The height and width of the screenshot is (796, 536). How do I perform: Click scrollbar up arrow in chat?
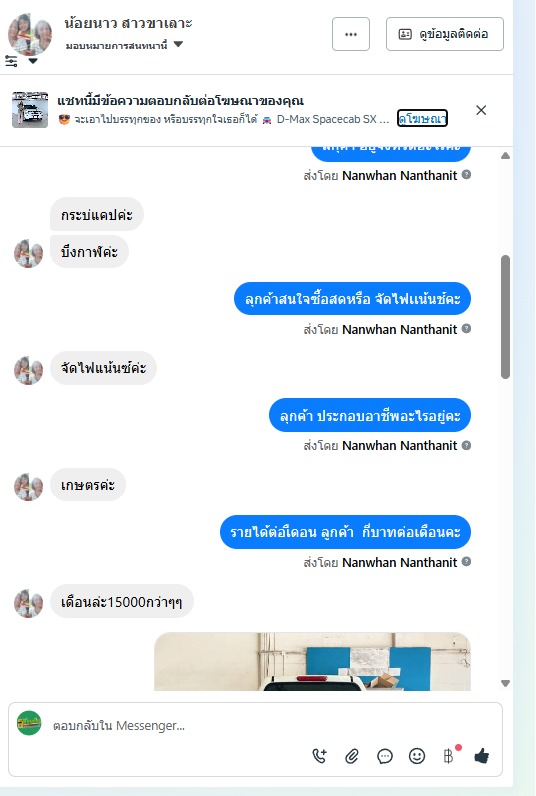(505, 156)
